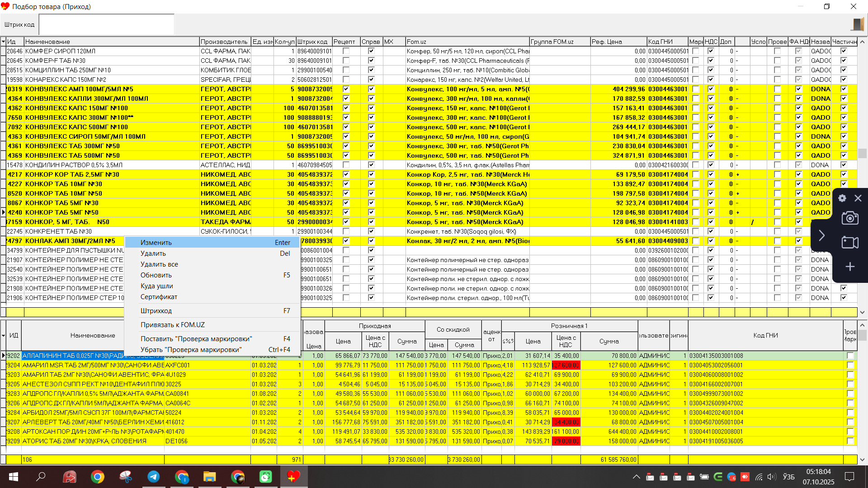The height and width of the screenshot is (488, 868).
Task: Expand capture panel chevron arrow
Action: (x=821, y=235)
